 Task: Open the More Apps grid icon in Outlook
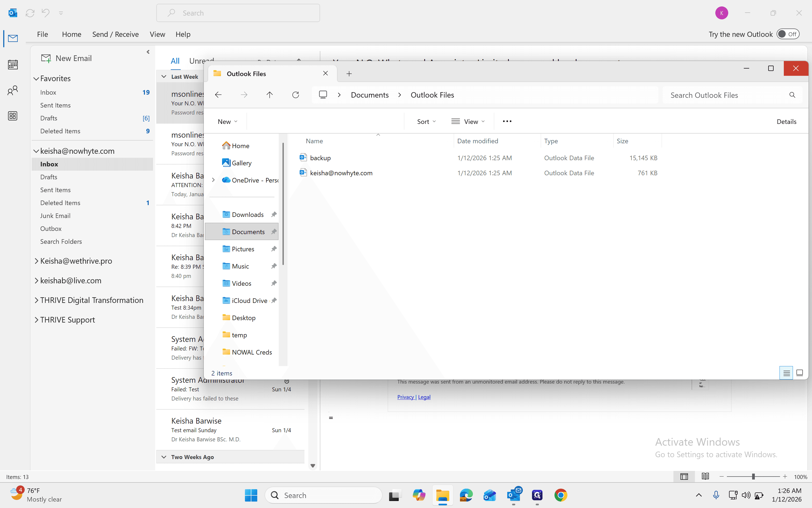tap(13, 116)
